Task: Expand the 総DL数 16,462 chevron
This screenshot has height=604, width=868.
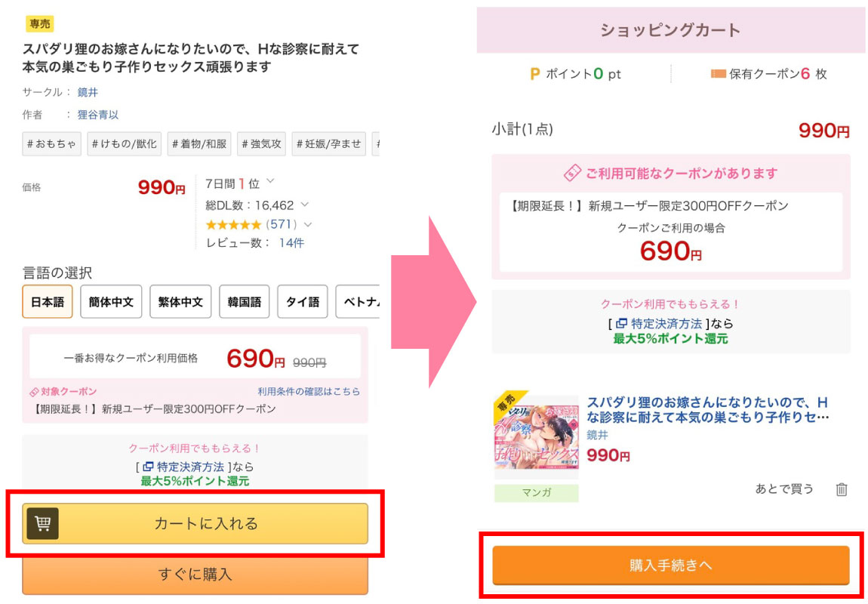Action: tap(304, 205)
